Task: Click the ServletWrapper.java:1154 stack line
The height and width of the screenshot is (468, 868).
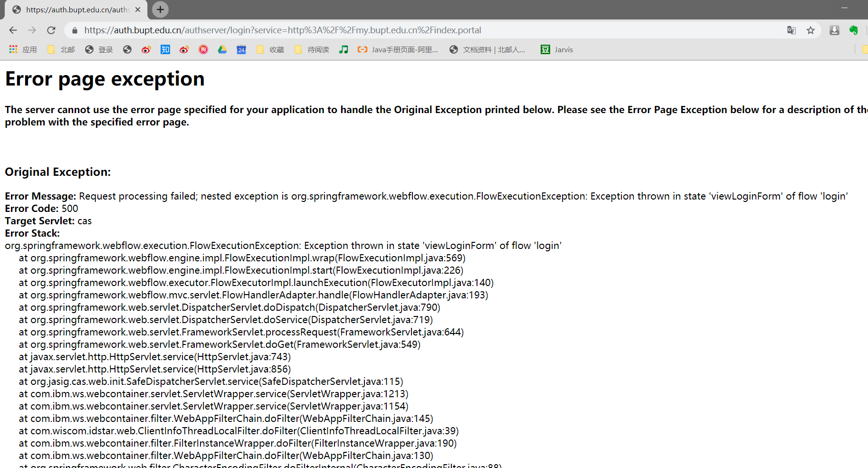Action: 214,406
